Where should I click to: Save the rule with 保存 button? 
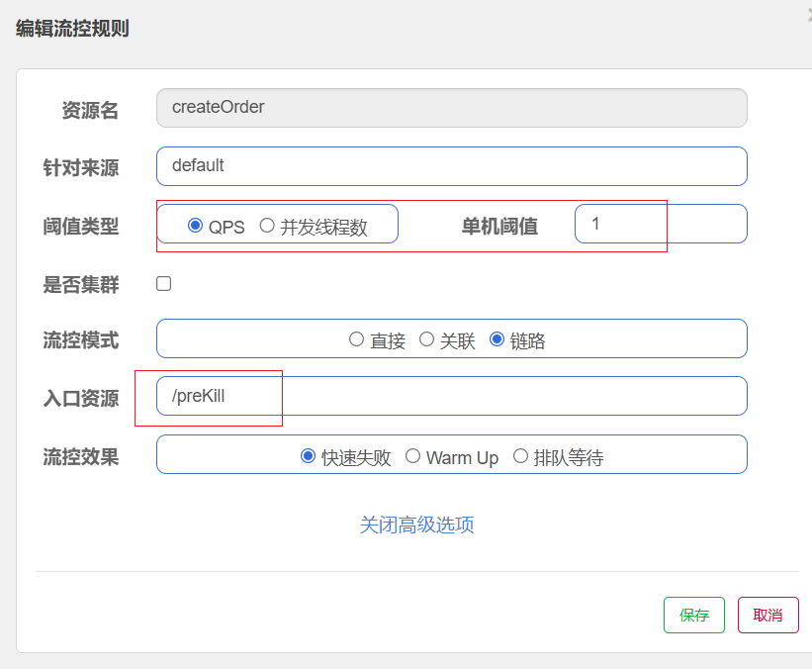pyautogui.click(x=694, y=616)
